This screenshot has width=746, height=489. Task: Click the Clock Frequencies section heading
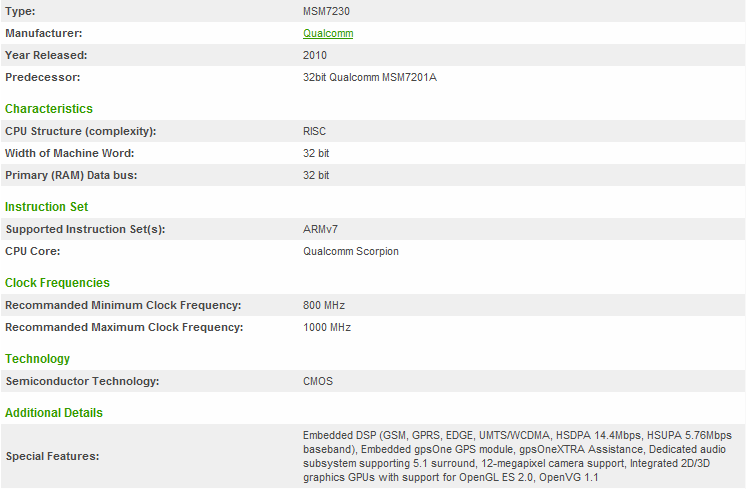point(57,283)
